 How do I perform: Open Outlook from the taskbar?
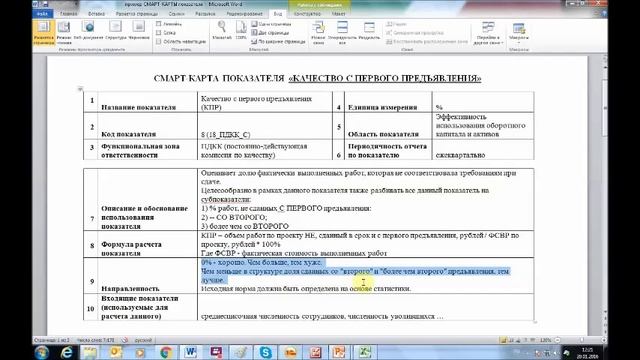116,352
